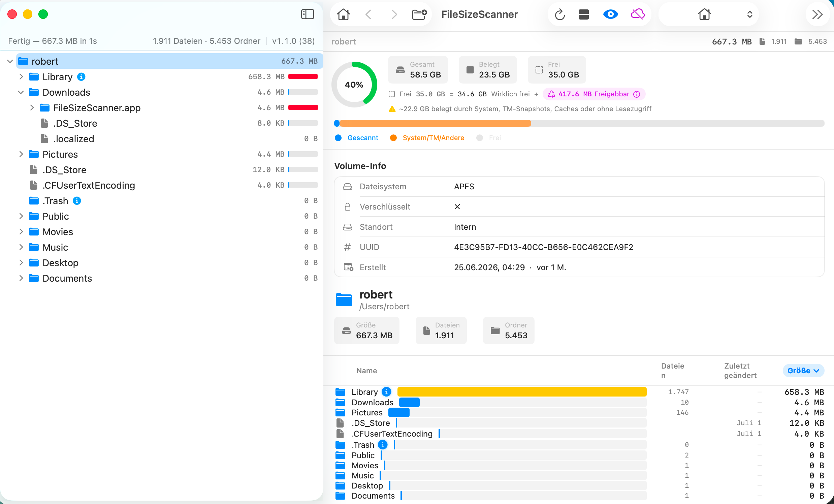The height and width of the screenshot is (504, 834).
Task: Click orange System/TM/Andere segment of disk bar
Action: (x=435, y=124)
